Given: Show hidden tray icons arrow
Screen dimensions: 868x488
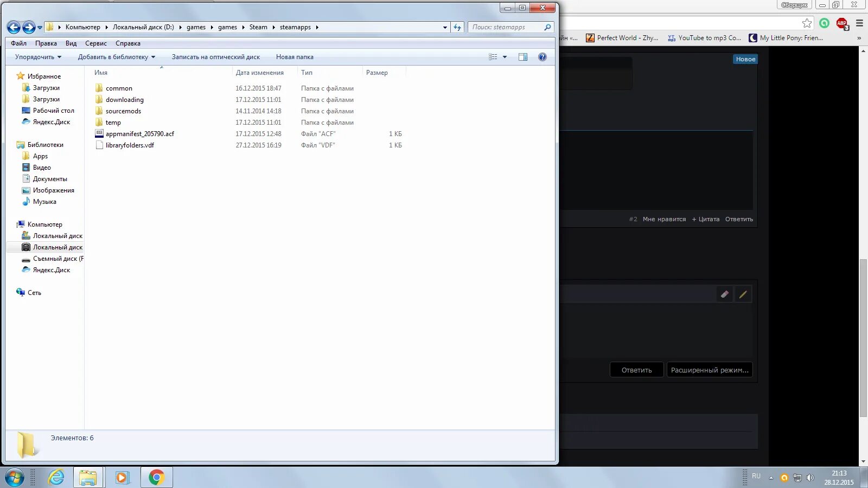Looking at the screenshot, I should (x=771, y=478).
